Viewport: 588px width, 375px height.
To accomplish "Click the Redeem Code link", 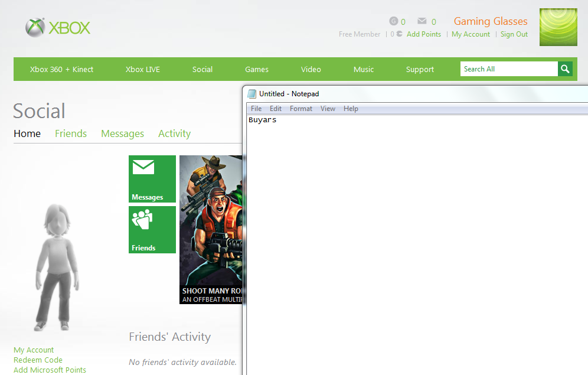I will click(x=38, y=360).
